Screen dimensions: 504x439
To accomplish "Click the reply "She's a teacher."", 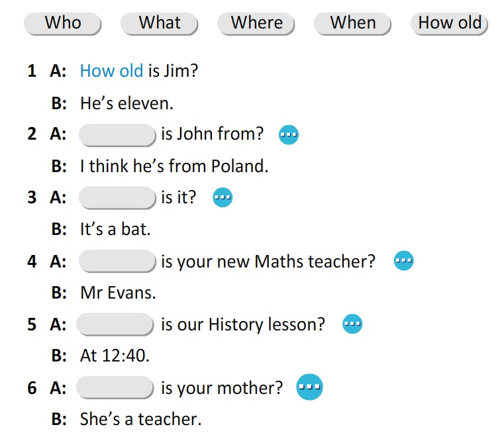I will point(140,419).
